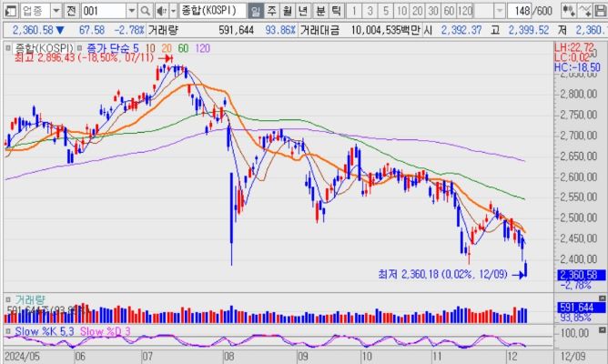Screen dimensions: 608x364
Task: Select the 5 interval button in the toolbar
Action: click(x=385, y=11)
